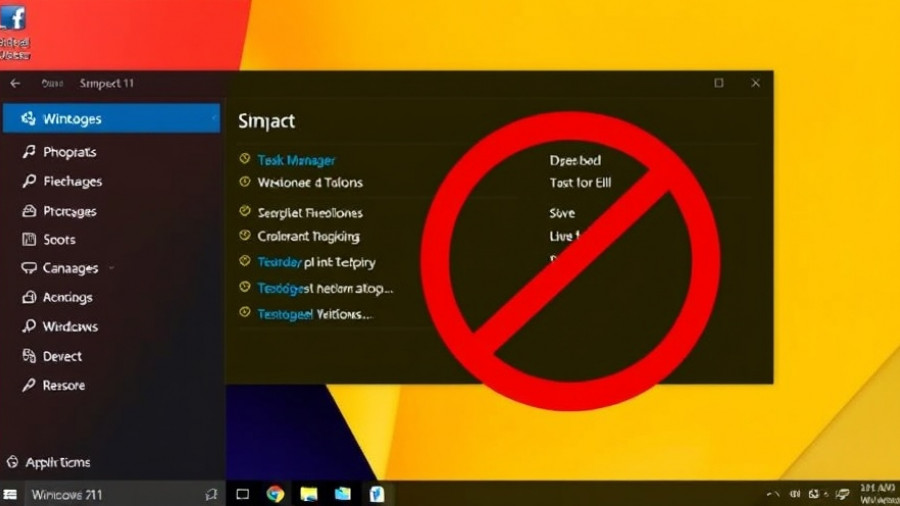900x506 pixels.
Task: Click the Stve value text
Action: [562, 213]
